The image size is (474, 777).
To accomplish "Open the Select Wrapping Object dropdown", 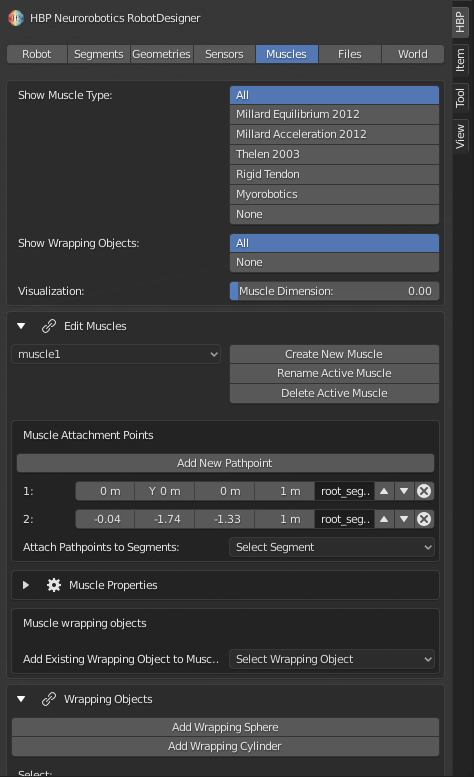I will [x=332, y=659].
